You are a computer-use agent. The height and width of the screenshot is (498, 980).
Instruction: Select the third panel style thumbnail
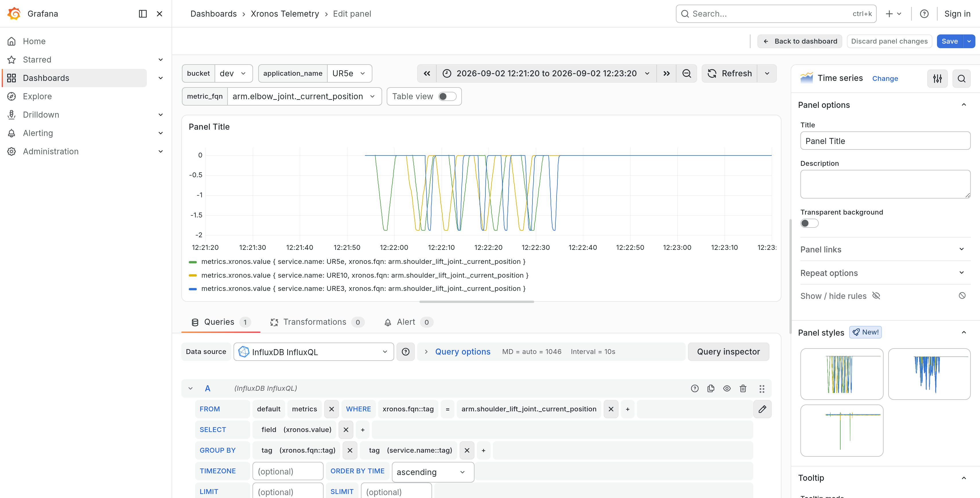(841, 430)
